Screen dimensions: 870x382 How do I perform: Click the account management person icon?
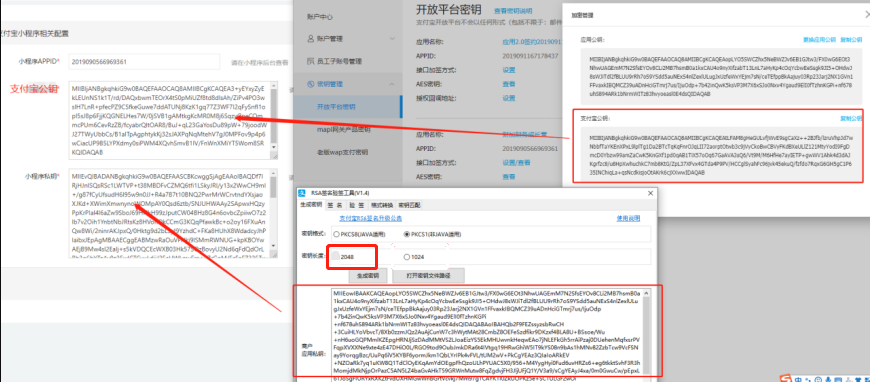click(x=311, y=39)
